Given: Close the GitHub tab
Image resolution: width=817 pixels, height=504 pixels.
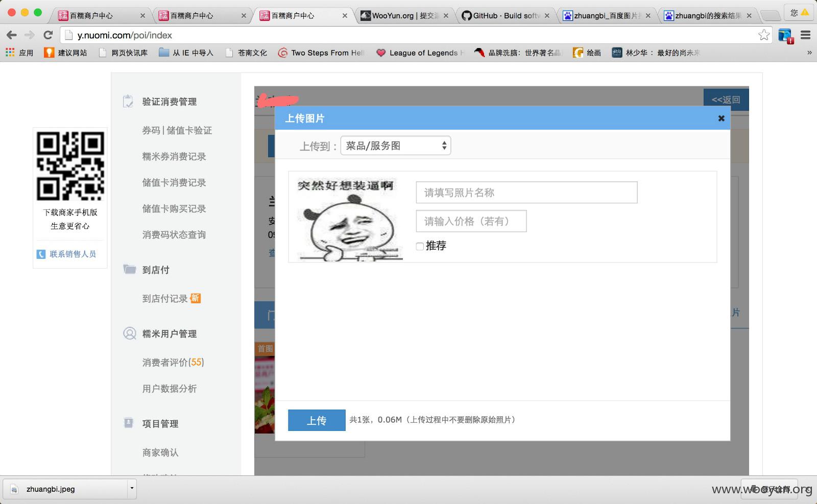Looking at the screenshot, I should 547,16.
